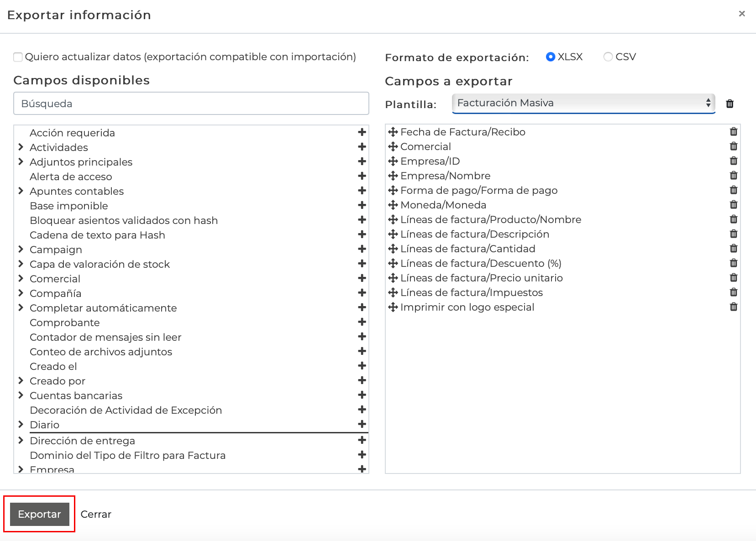Select the XLSX export format
The width and height of the screenshot is (756, 541).
pyautogui.click(x=551, y=57)
